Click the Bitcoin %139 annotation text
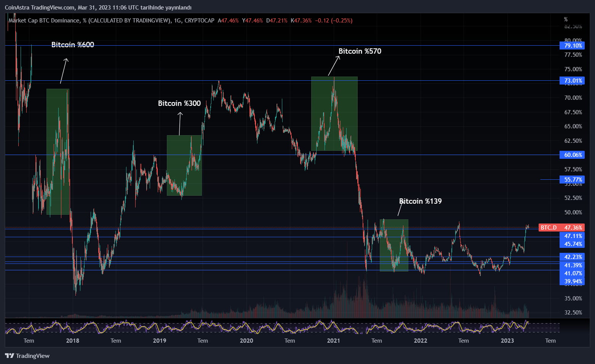Screen dimensions: 595x364 coord(420,201)
